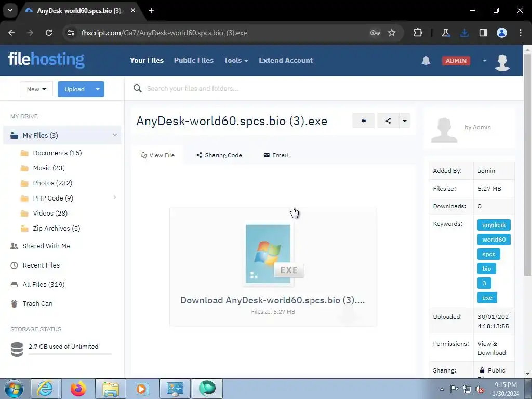Click the password key icon in address bar

point(375,33)
